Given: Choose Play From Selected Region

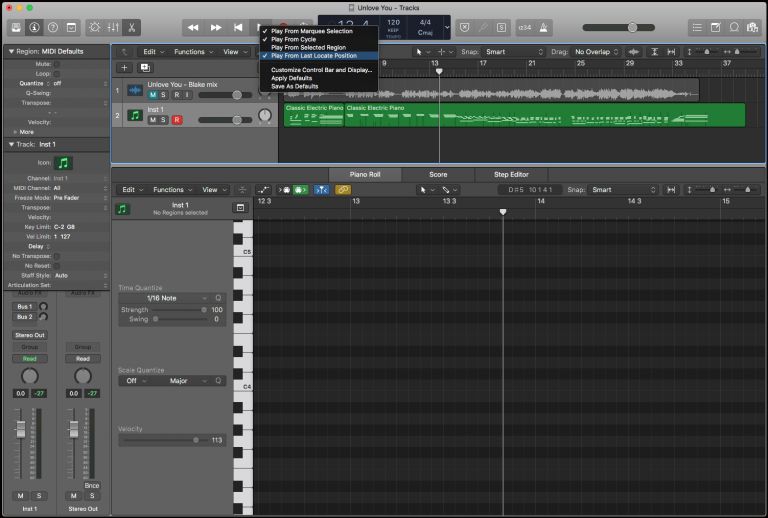Looking at the screenshot, I should [319, 47].
